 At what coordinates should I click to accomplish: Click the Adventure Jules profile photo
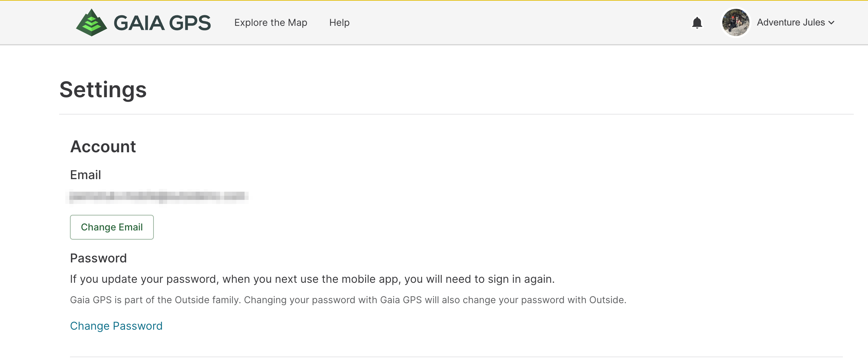click(736, 22)
